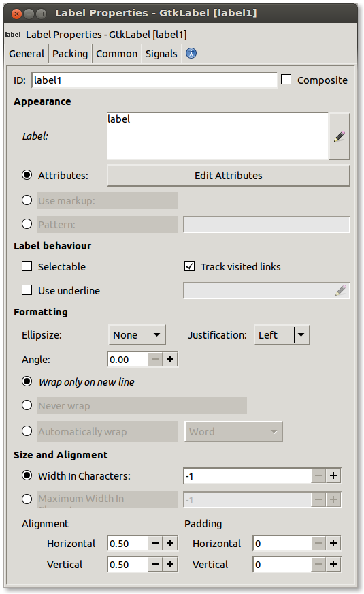Uncheck Track visited links

[x=190, y=266]
